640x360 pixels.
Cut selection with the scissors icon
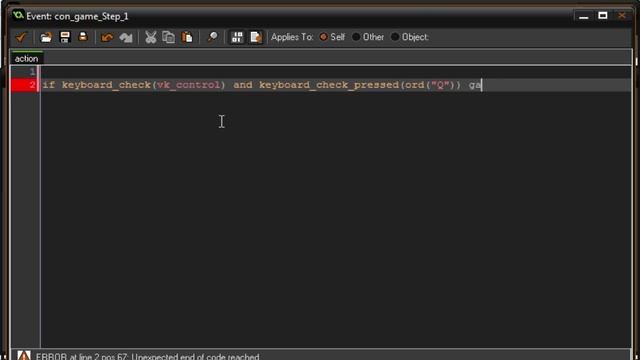[x=151, y=37]
